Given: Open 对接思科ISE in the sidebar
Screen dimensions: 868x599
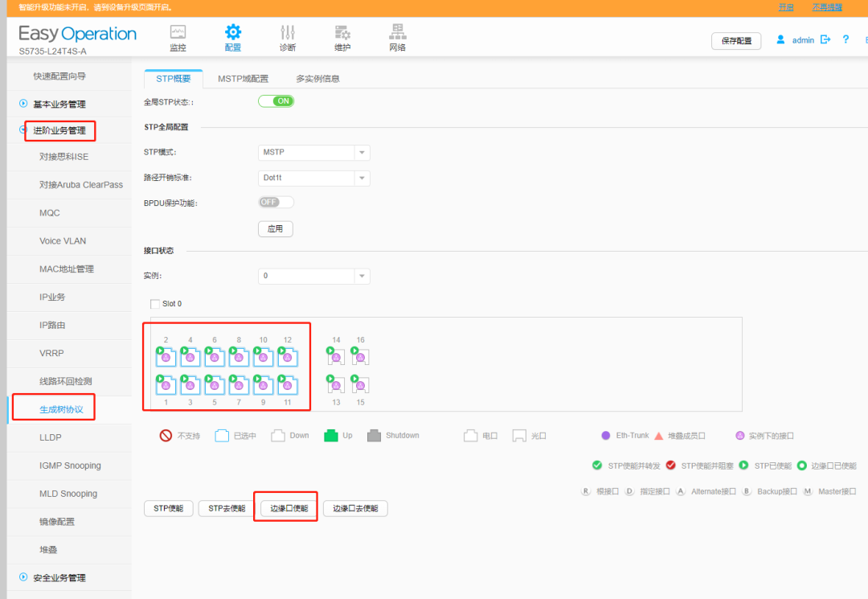Looking at the screenshot, I should [x=69, y=157].
